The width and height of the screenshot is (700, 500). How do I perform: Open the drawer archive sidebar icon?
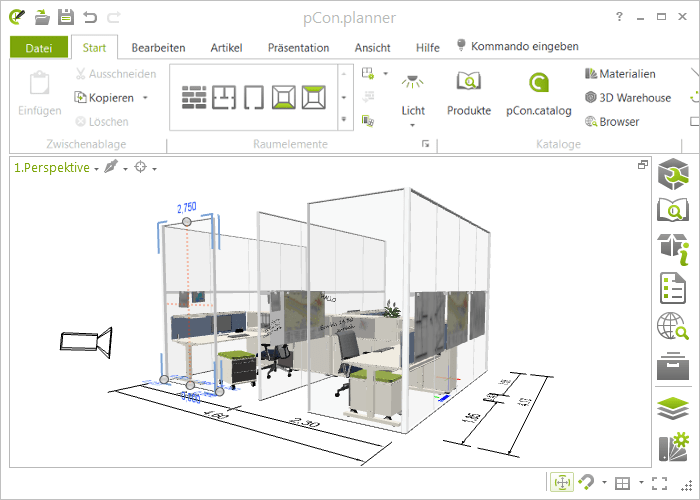[x=673, y=365]
